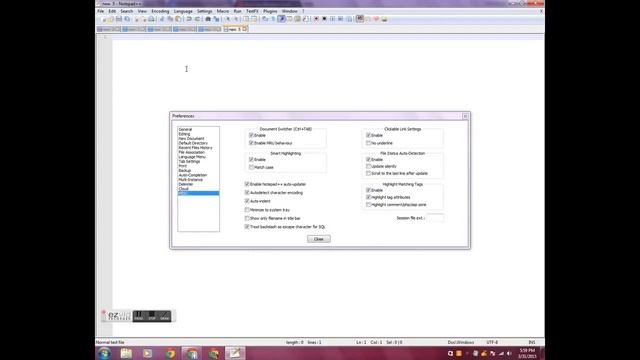This screenshot has height=360, width=640.
Task: Click the Find binoculars toolbar icon
Action: click(208, 19)
